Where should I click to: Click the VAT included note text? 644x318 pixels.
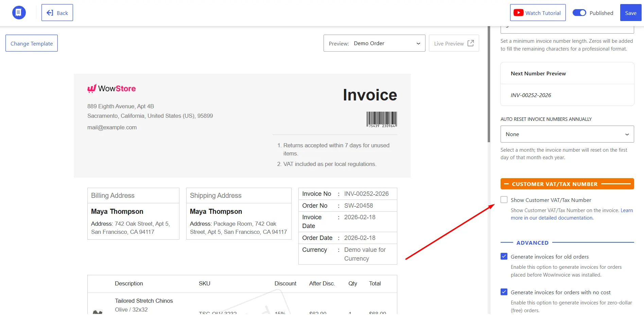330,164
